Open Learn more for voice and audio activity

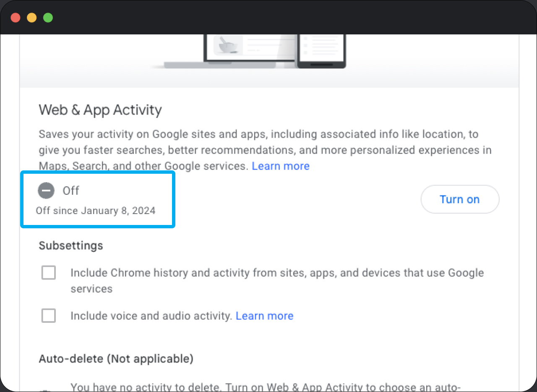(265, 316)
